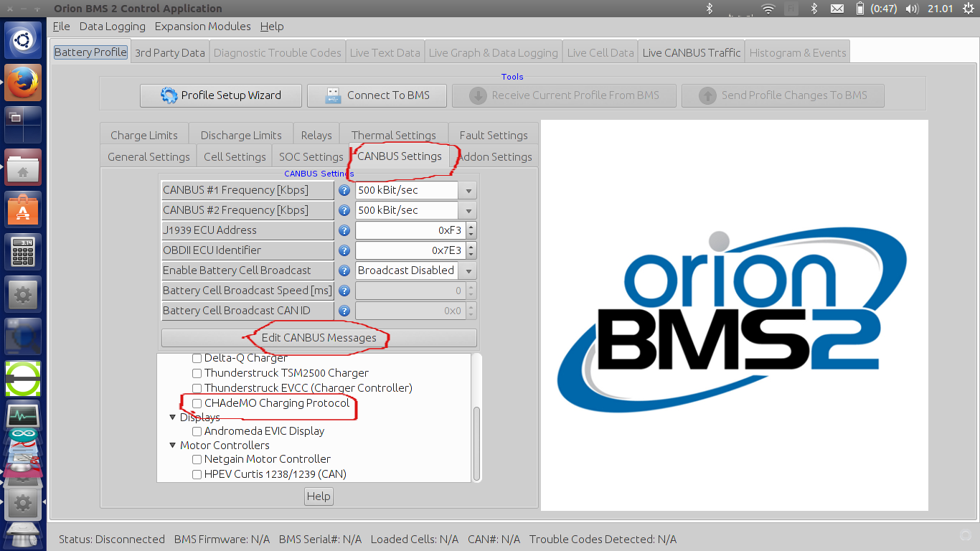The image size is (980, 551).
Task: Click the help icon for CANBUS #1 Frequency
Action: pos(344,190)
